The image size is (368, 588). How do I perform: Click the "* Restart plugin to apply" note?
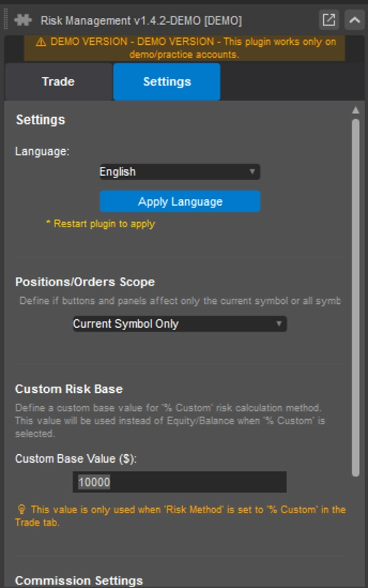click(x=101, y=224)
